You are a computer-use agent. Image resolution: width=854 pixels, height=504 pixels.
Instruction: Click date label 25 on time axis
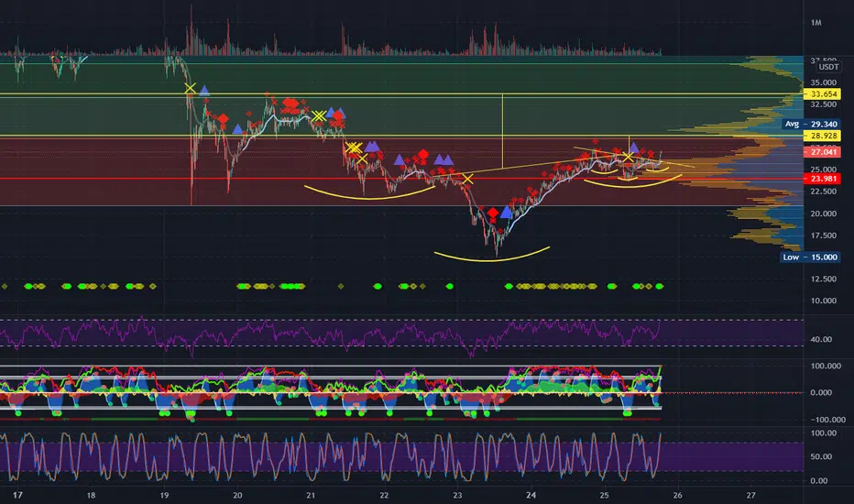pyautogui.click(x=604, y=495)
